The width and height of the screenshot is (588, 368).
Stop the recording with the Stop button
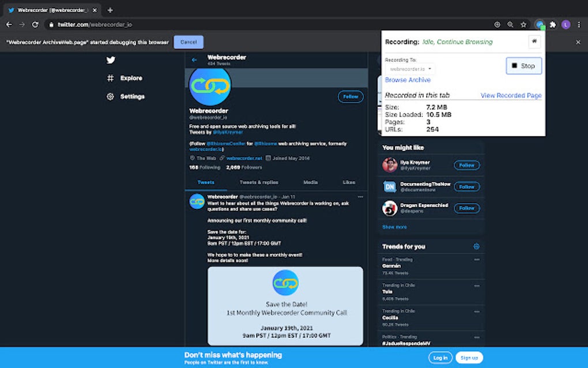pyautogui.click(x=523, y=66)
